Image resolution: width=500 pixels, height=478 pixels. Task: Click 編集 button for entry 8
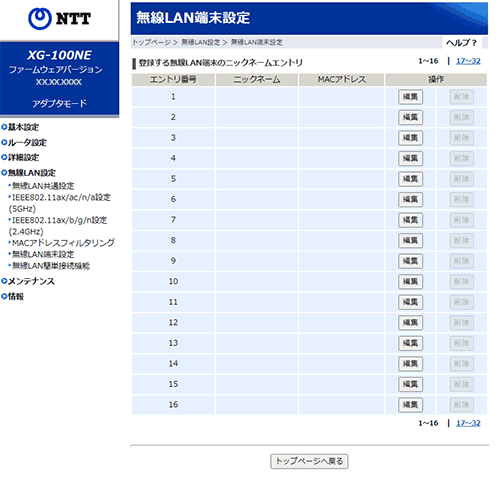point(410,241)
